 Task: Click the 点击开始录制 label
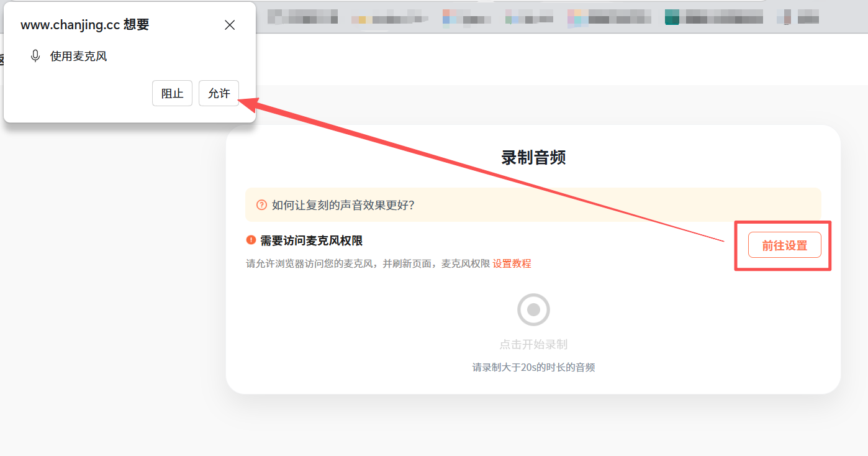pyautogui.click(x=533, y=344)
